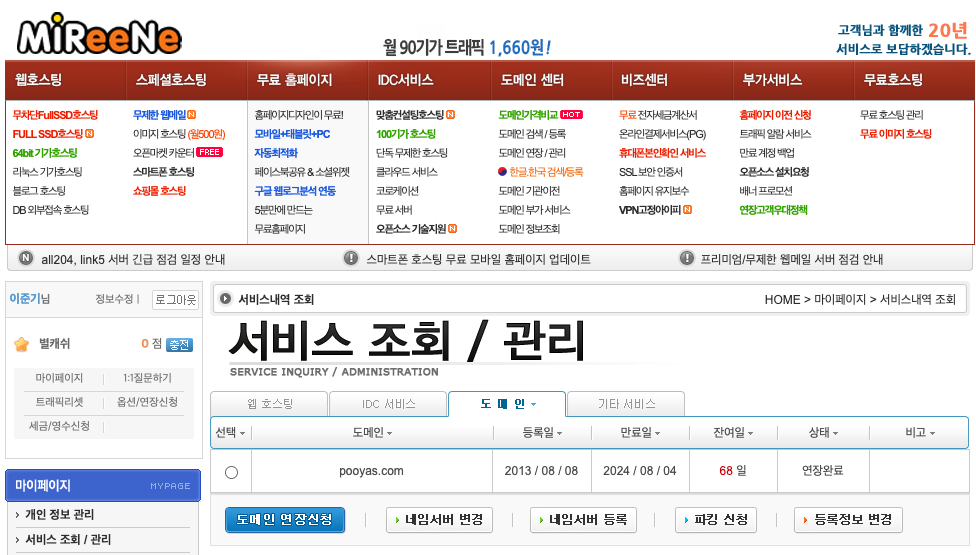Click exclamation icon beside 스마트폰 호스팅 notice
The image size is (976, 555).
[x=351, y=258]
